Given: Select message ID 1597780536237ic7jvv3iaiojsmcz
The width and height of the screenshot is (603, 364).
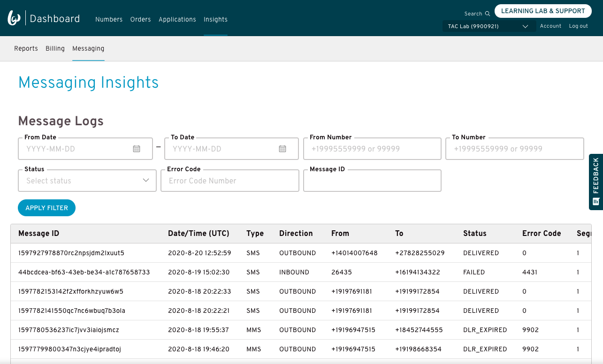Looking at the screenshot, I should [69, 330].
